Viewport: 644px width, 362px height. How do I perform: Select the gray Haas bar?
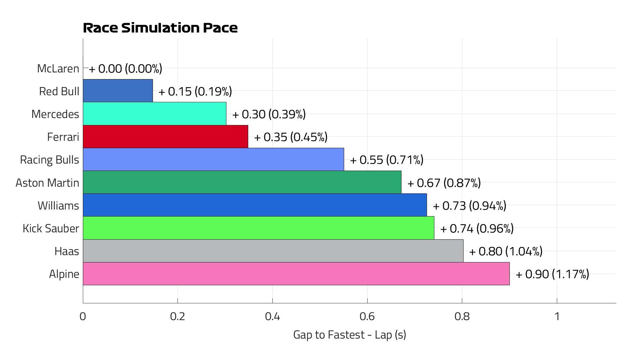[273, 251]
